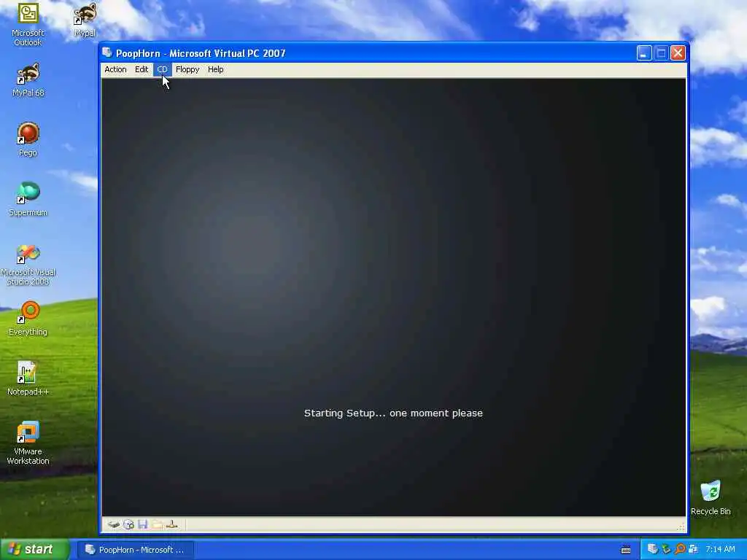Viewport: 747px width, 560px height.
Task: Click the shared folders status icon
Action: [158, 524]
